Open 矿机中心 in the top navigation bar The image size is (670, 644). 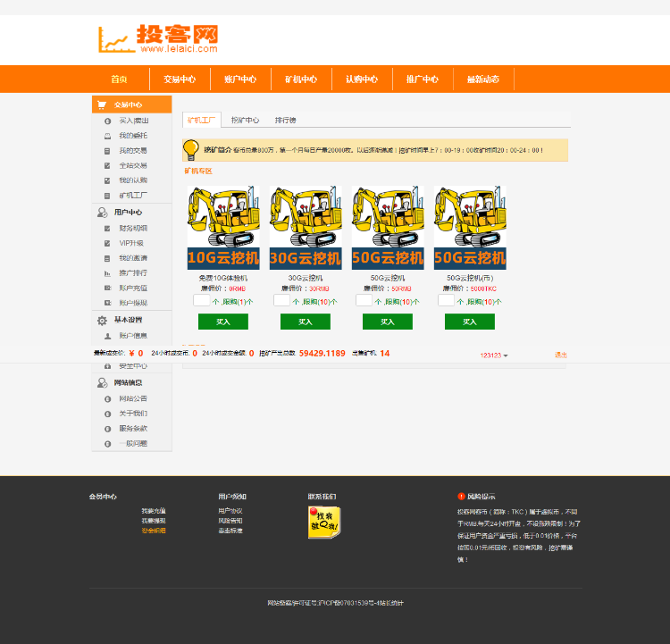click(301, 79)
